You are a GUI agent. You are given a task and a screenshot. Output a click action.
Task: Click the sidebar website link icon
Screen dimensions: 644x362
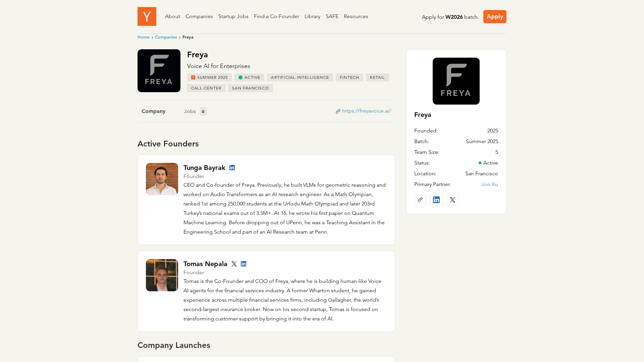(x=420, y=200)
